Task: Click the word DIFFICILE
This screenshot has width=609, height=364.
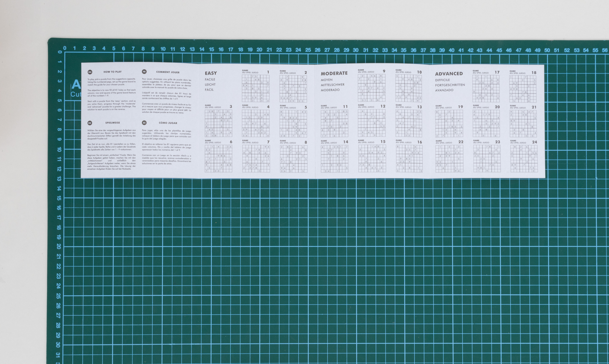Action: point(443,80)
